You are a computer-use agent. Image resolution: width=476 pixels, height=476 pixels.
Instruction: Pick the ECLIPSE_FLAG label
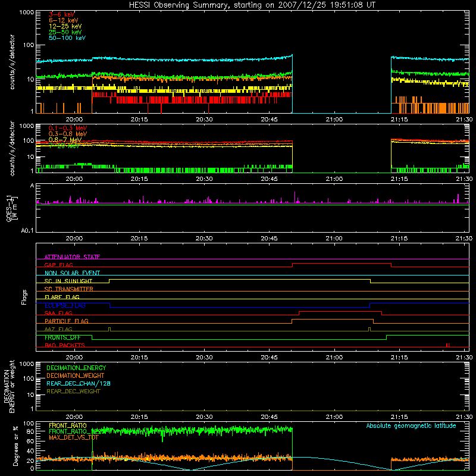tap(65, 305)
